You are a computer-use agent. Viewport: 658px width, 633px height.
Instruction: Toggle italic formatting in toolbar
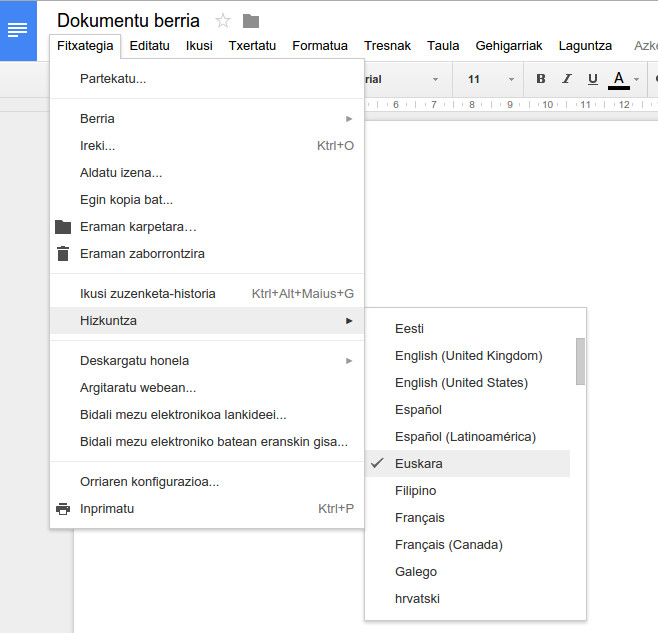(x=567, y=79)
